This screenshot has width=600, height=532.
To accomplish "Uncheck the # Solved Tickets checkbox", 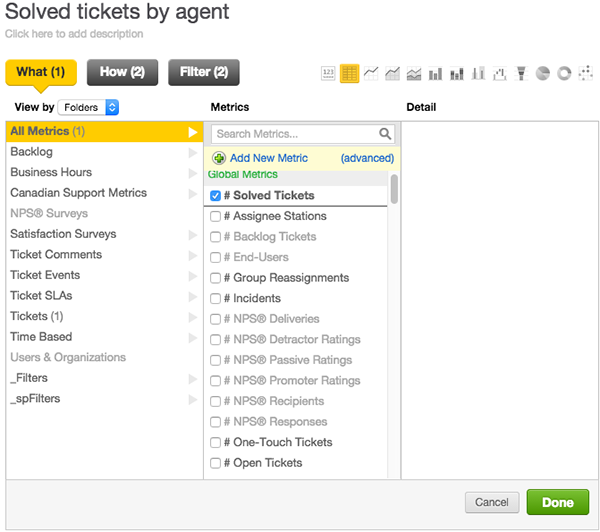I will (216, 196).
